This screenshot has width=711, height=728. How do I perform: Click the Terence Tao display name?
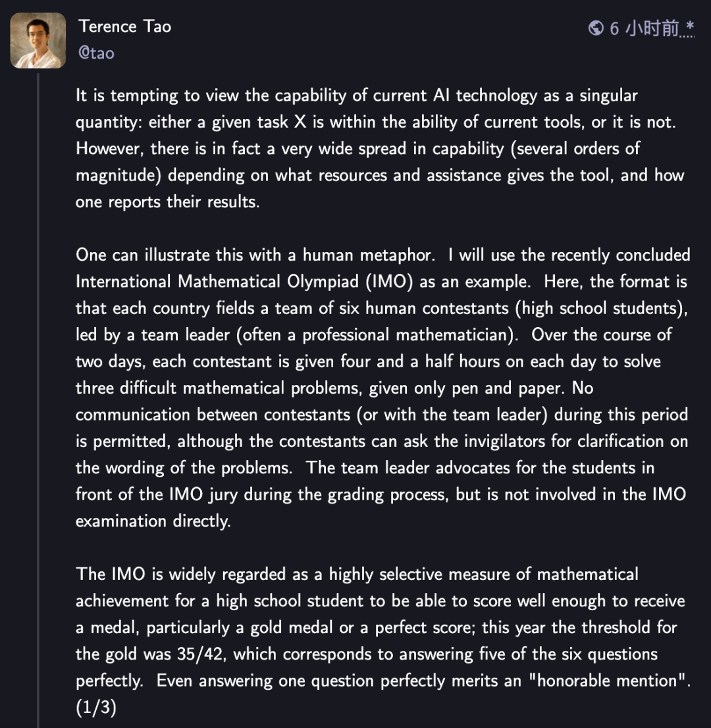point(125,26)
